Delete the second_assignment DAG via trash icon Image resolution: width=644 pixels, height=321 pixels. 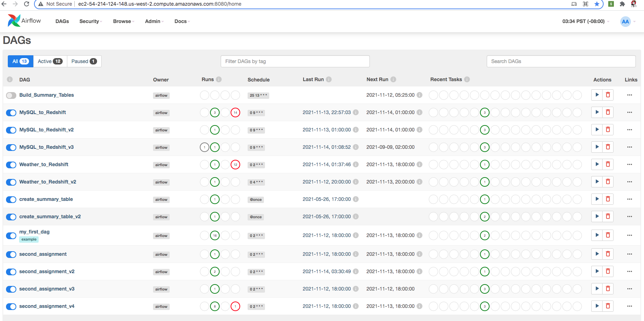click(x=608, y=254)
